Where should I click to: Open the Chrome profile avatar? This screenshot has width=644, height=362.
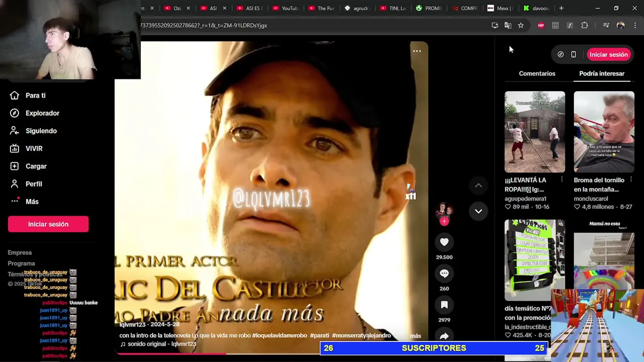620,25
